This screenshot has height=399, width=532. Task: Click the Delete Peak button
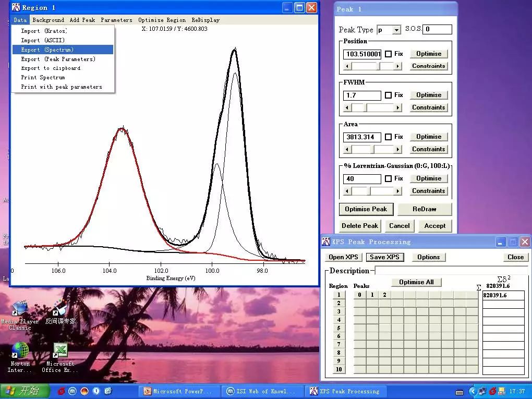coord(360,226)
